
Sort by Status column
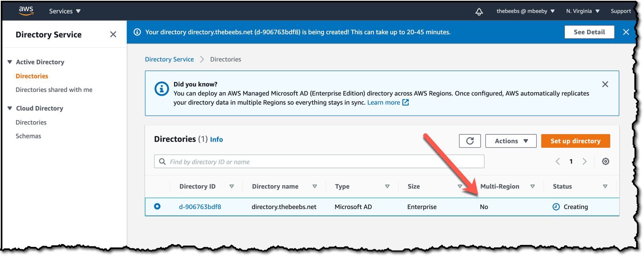click(605, 186)
